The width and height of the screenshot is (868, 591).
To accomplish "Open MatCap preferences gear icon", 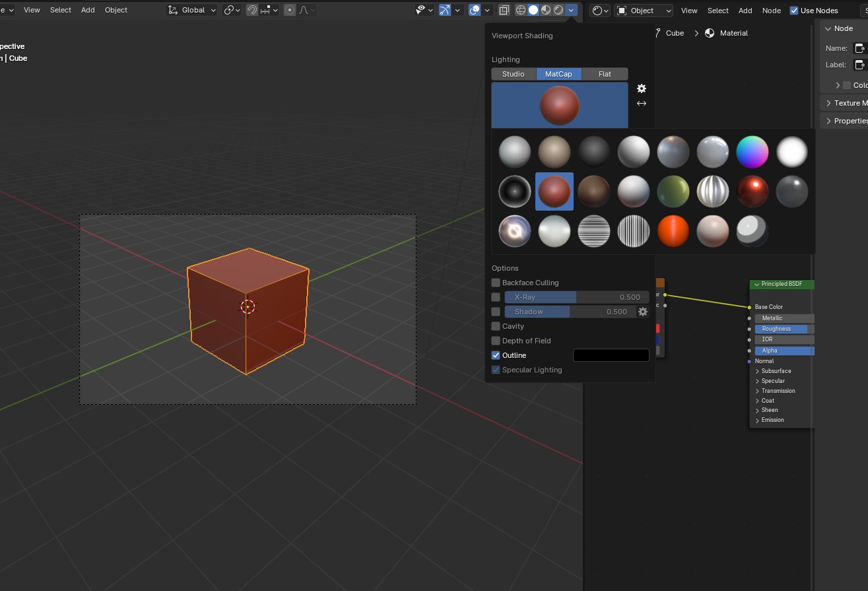I will 641,88.
